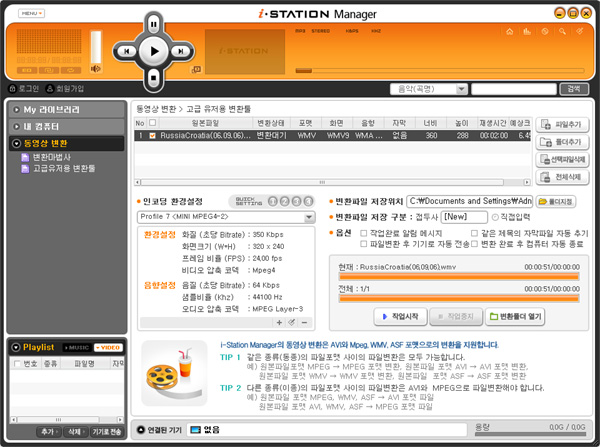Toggle the shuffle loop button under the time display
Viewport: 600px width, 447px height.
click(x=71, y=70)
